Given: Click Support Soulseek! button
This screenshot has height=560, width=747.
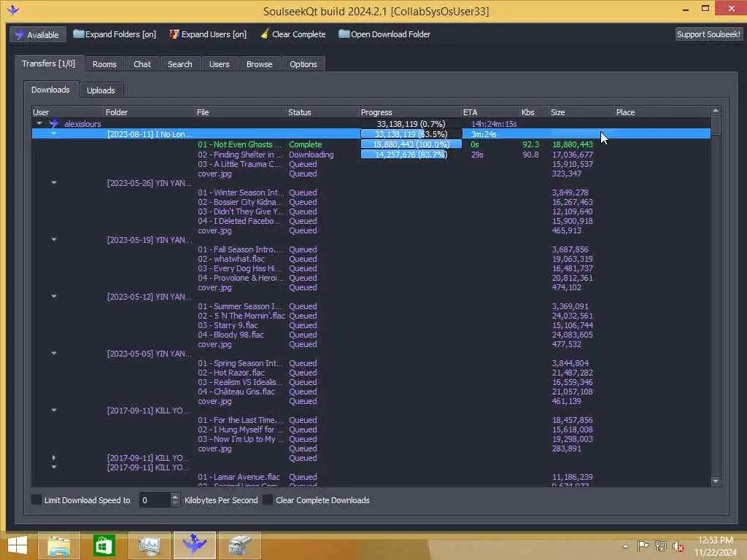Looking at the screenshot, I should (x=708, y=34).
